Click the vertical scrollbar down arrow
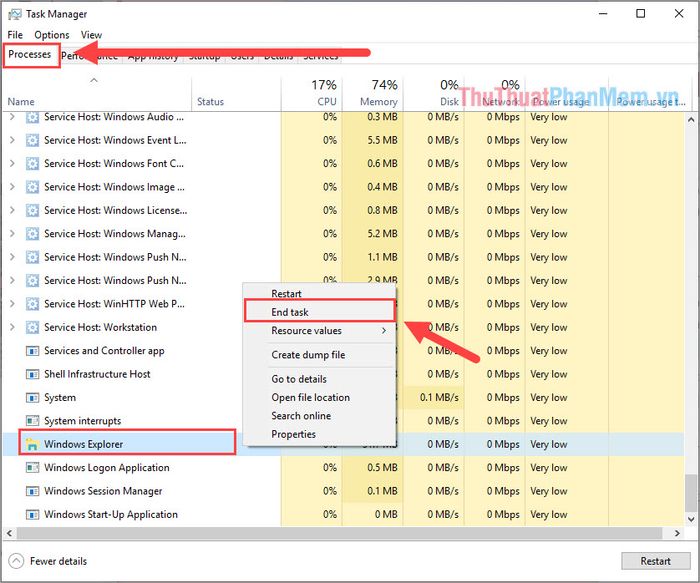 point(691,519)
